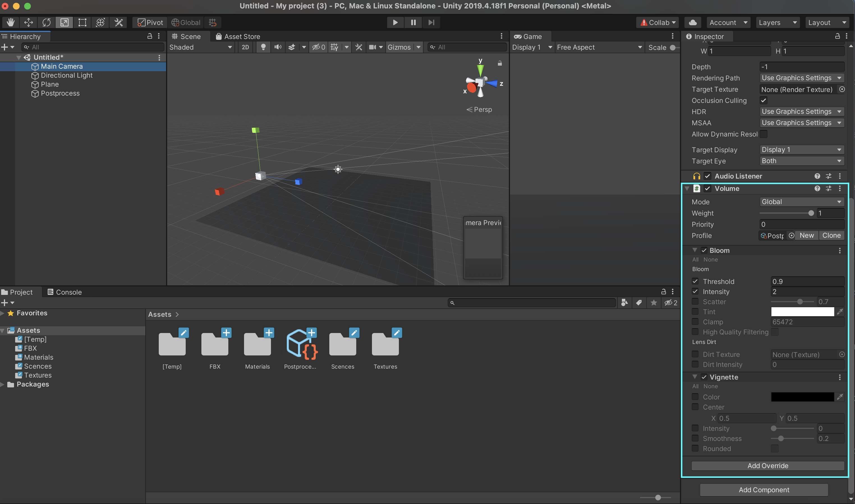Screen dimensions: 855x504
Task: Collapse the Bloom override section
Action: click(x=695, y=250)
